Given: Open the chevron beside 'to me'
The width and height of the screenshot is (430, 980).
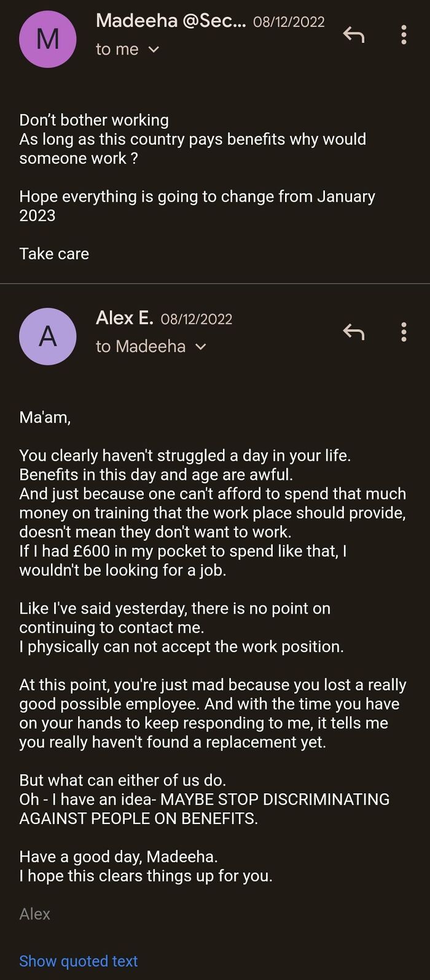Looking at the screenshot, I should pos(154,49).
